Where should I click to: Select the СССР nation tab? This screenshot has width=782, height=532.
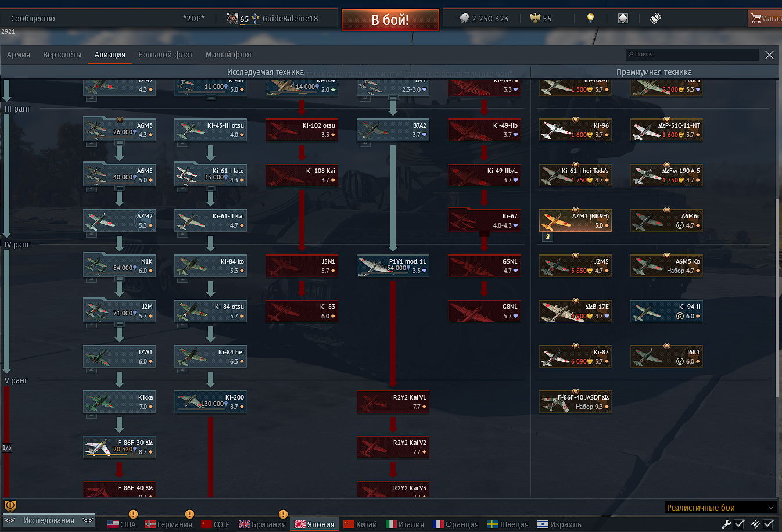tap(216, 524)
